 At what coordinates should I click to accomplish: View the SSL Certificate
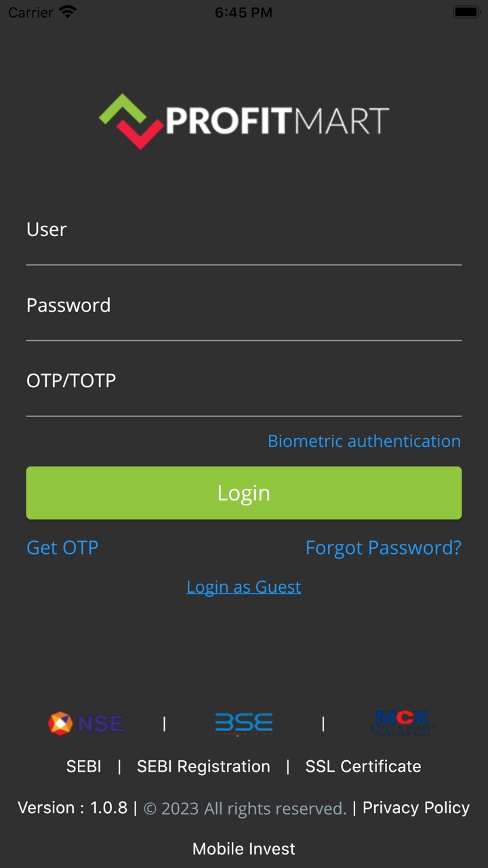(x=363, y=766)
